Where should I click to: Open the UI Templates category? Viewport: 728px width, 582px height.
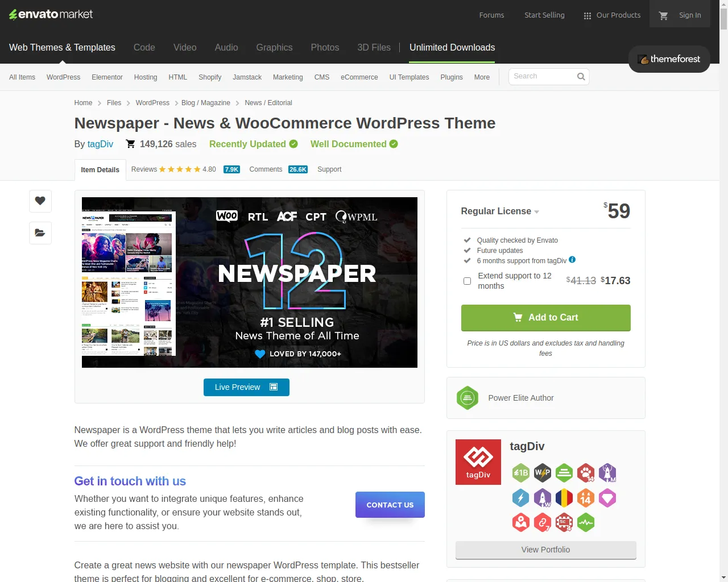click(x=409, y=77)
